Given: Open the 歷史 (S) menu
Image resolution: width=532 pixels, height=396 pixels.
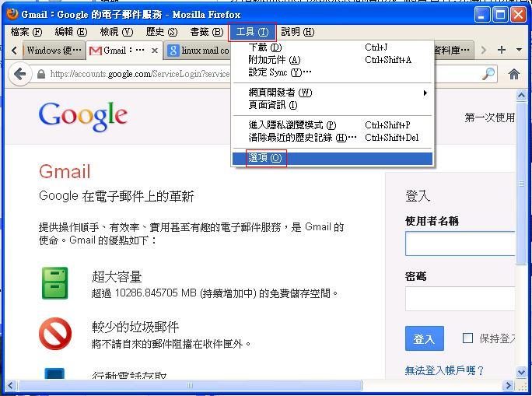Looking at the screenshot, I should coord(162,32).
